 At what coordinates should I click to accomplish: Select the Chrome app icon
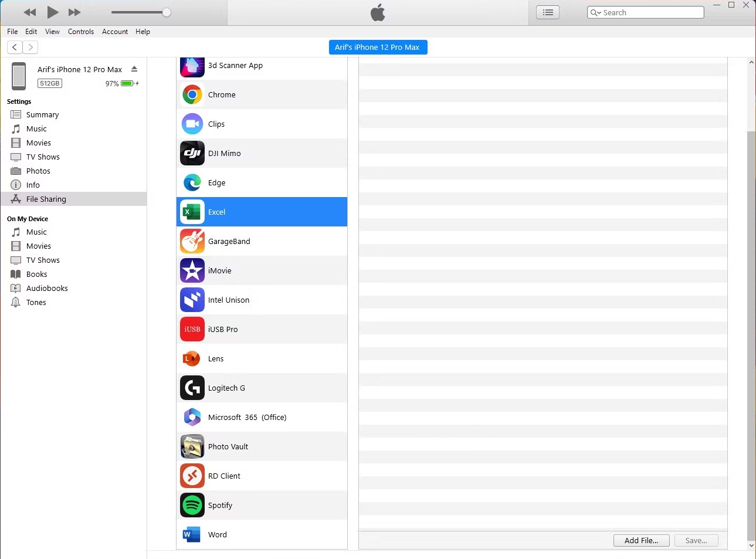pyautogui.click(x=192, y=94)
